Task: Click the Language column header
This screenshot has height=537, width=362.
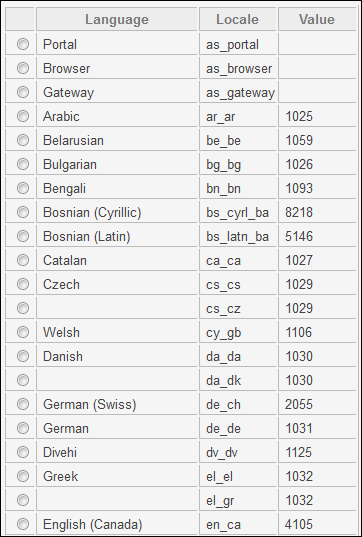Action: [117, 19]
